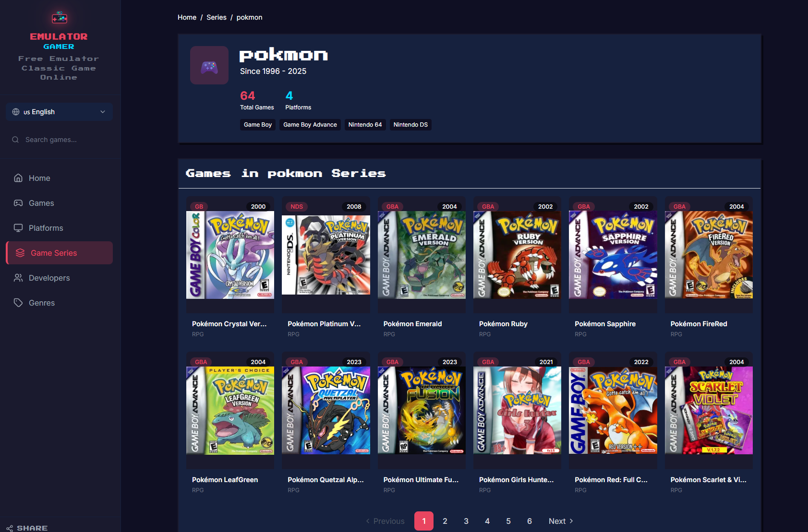This screenshot has width=808, height=532.
Task: Click the Home breadcrumb link
Action: [187, 17]
